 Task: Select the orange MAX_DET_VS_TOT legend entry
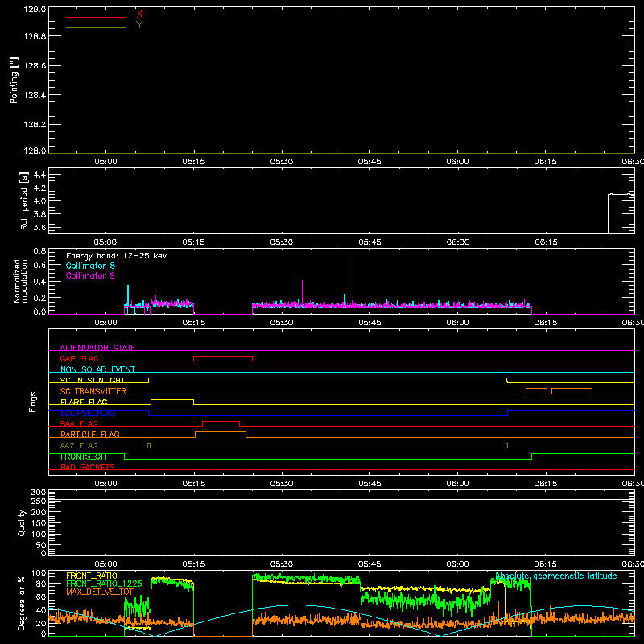[x=100, y=592]
